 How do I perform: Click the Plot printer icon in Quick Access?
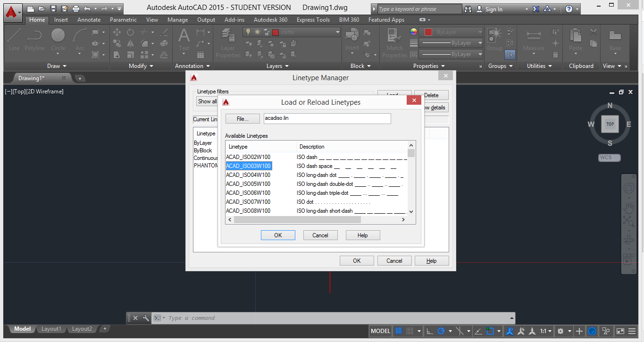click(x=76, y=8)
